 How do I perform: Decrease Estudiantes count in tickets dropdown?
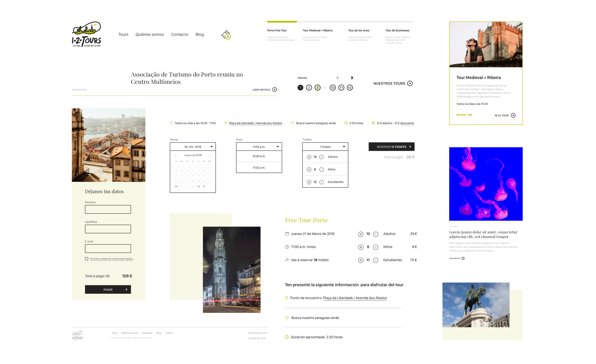pos(321,182)
